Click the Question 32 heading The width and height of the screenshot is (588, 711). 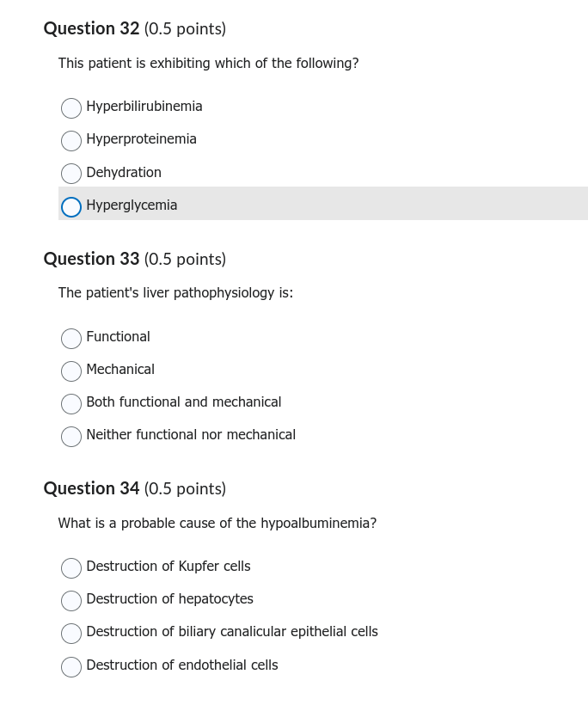(x=135, y=28)
